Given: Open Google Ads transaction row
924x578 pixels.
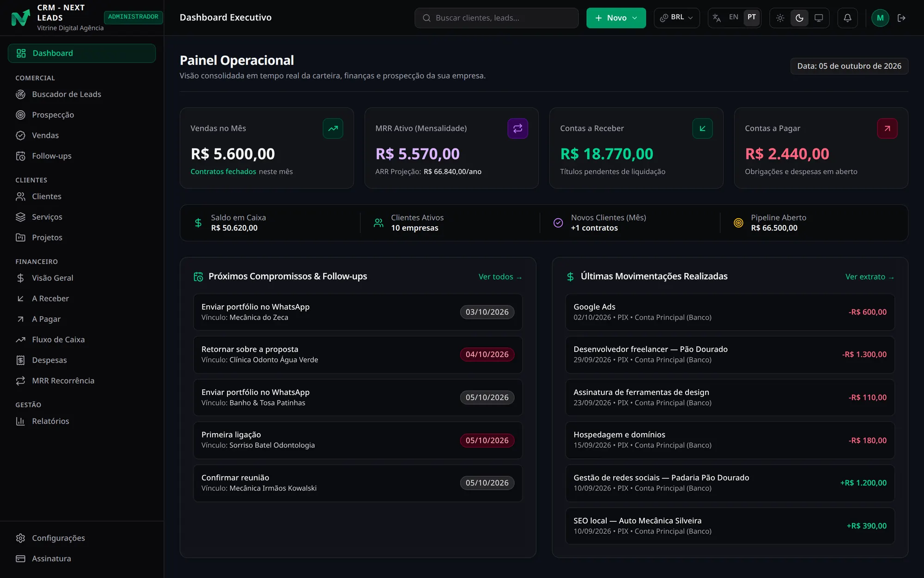Looking at the screenshot, I should [729, 312].
